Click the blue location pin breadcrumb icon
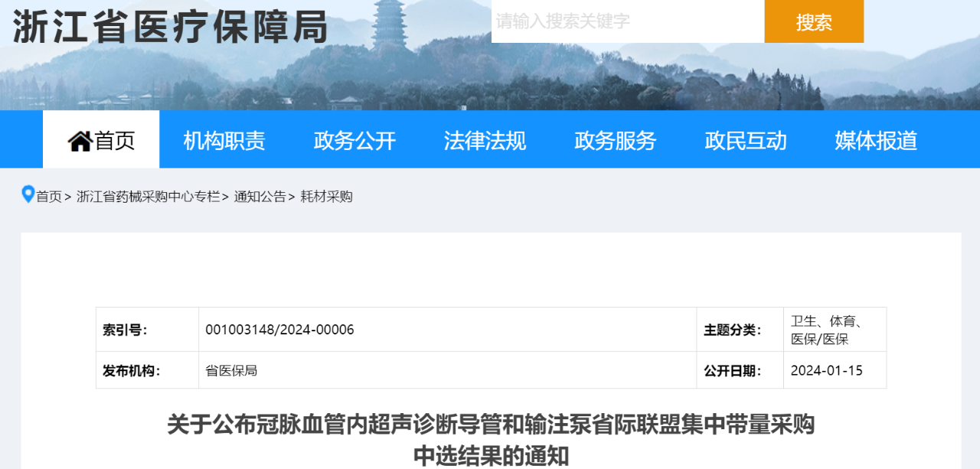 tap(28, 194)
